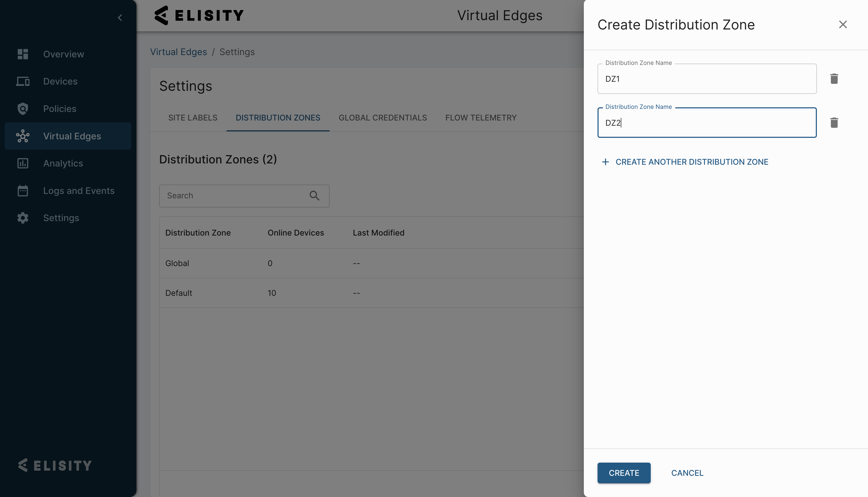868x497 pixels.
Task: Open Settings label in the sidebar
Action: point(61,218)
